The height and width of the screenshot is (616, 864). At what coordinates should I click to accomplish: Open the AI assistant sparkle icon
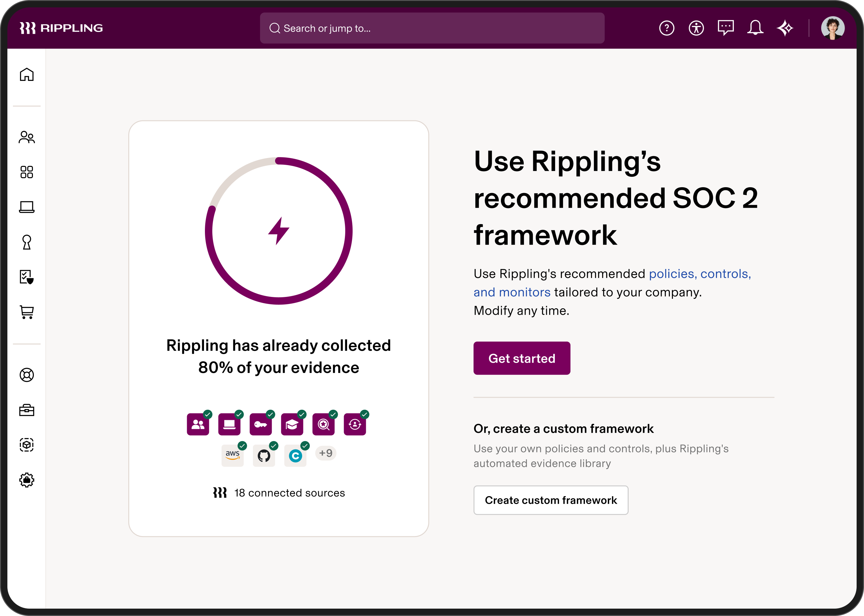pos(786,27)
